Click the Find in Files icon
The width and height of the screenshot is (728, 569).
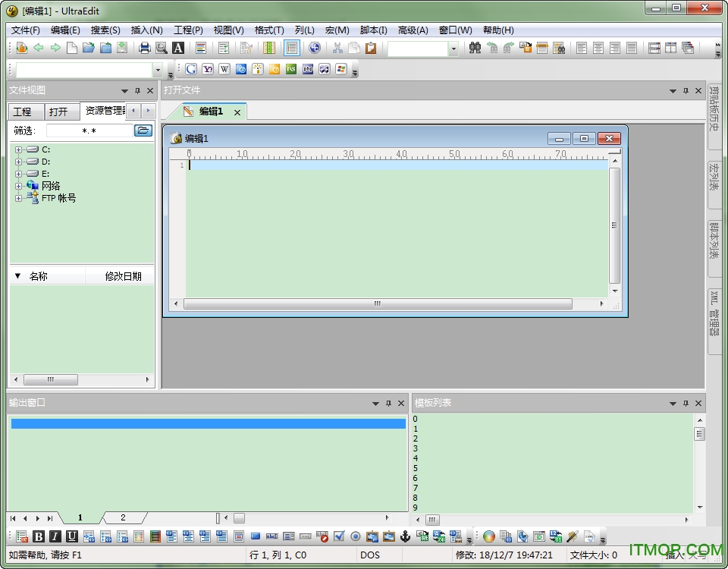coord(559,48)
